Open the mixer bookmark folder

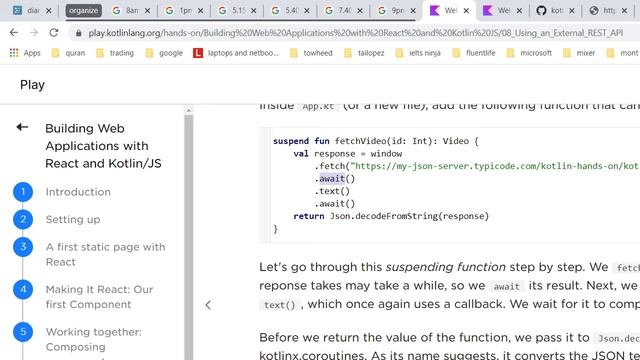pos(579,53)
